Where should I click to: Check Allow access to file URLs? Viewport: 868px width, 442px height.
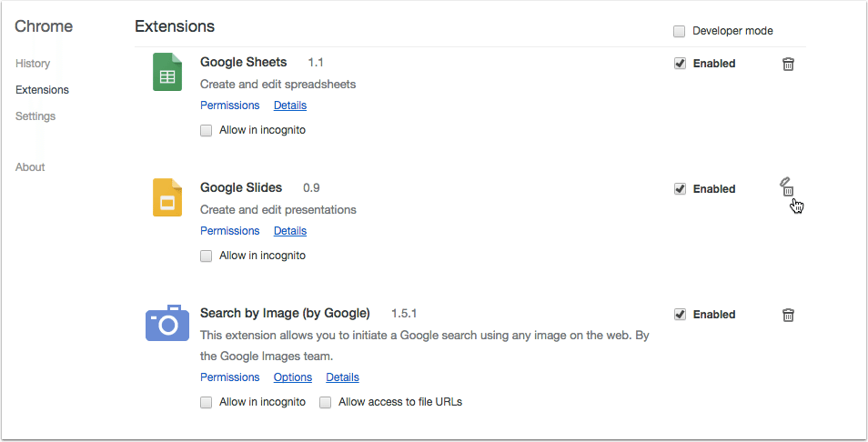326,402
